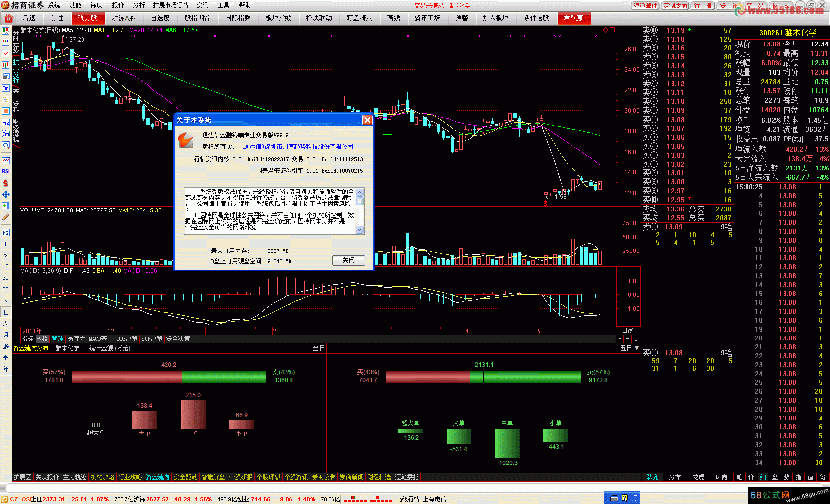Click the 关闭 button in the dialog

(x=349, y=260)
